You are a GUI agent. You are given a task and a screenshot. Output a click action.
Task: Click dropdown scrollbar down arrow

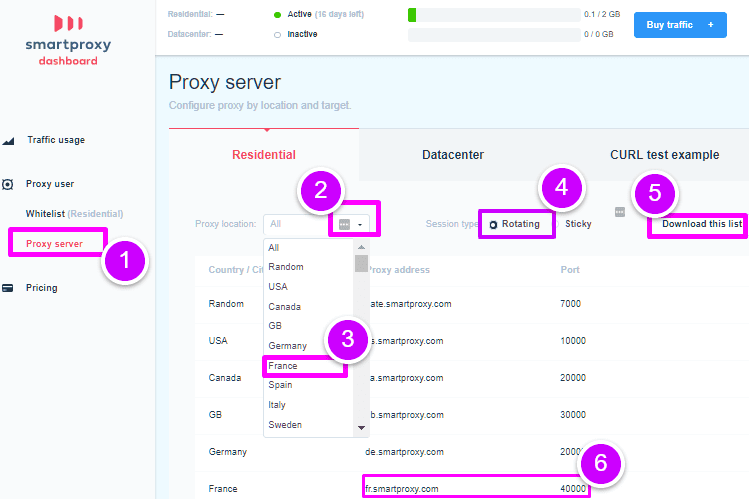[x=361, y=428]
